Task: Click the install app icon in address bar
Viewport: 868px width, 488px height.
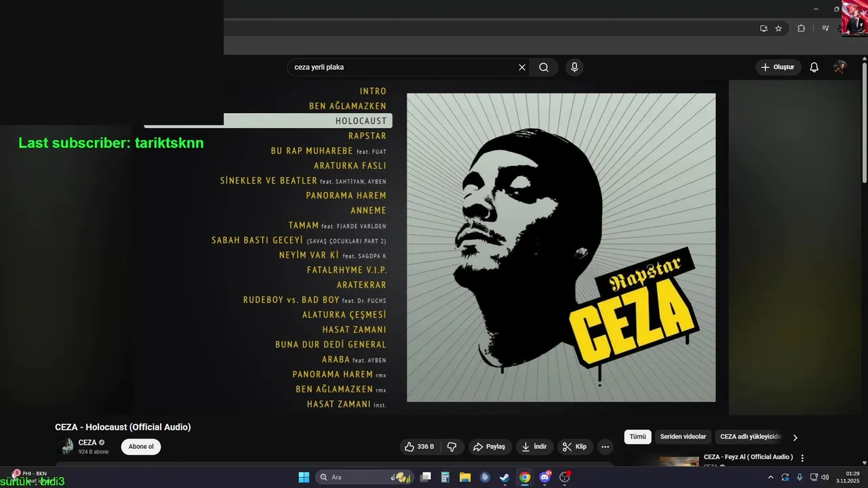Action: click(x=764, y=28)
